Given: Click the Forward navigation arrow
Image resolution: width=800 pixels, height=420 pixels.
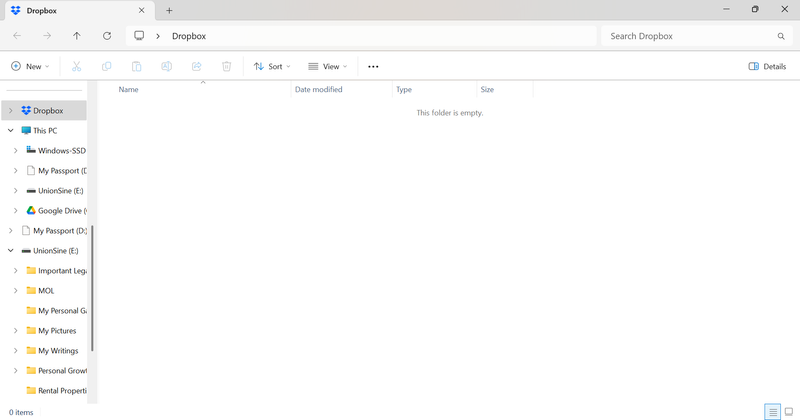Looking at the screenshot, I should [x=47, y=36].
